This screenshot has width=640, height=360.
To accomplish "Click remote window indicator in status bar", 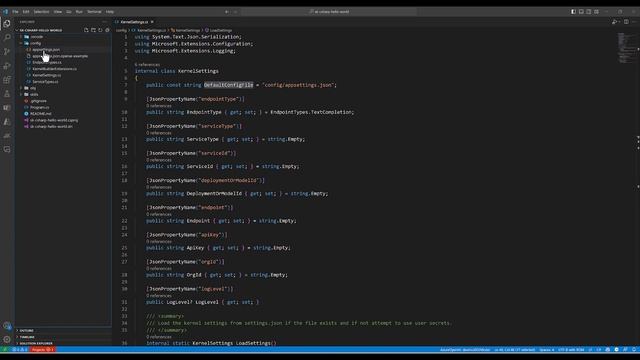I will 4,350.
